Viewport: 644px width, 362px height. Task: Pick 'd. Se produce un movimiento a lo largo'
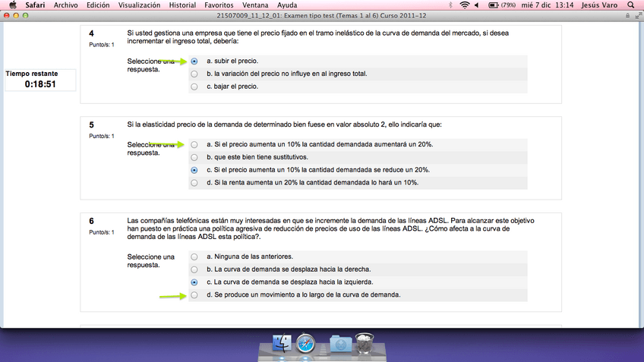point(195,294)
